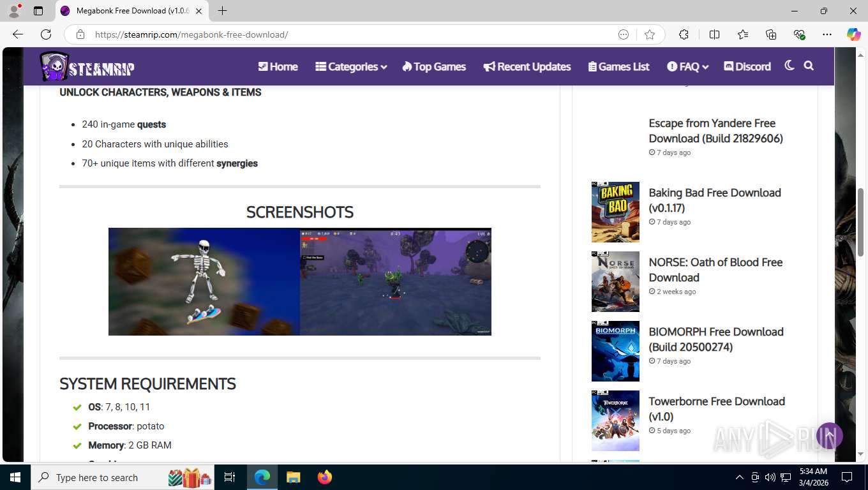This screenshot has height=490, width=868.
Task: Open the Discord menu link
Action: [747, 66]
